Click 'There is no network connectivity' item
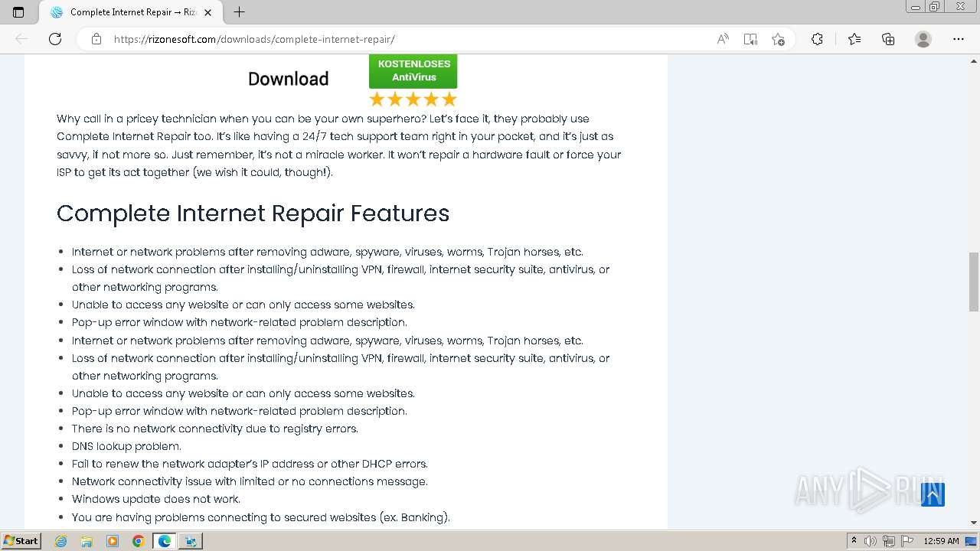Image resolution: width=980 pixels, height=551 pixels. pyautogui.click(x=215, y=429)
